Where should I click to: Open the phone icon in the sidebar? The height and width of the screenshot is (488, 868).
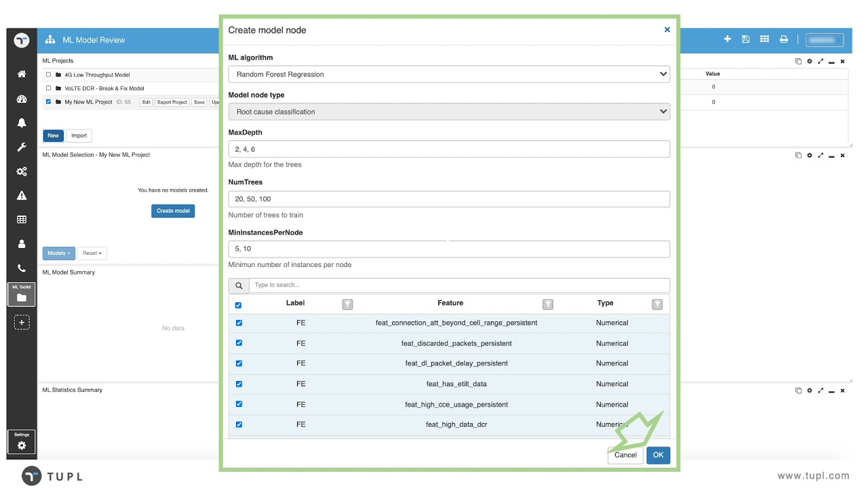pyautogui.click(x=22, y=268)
